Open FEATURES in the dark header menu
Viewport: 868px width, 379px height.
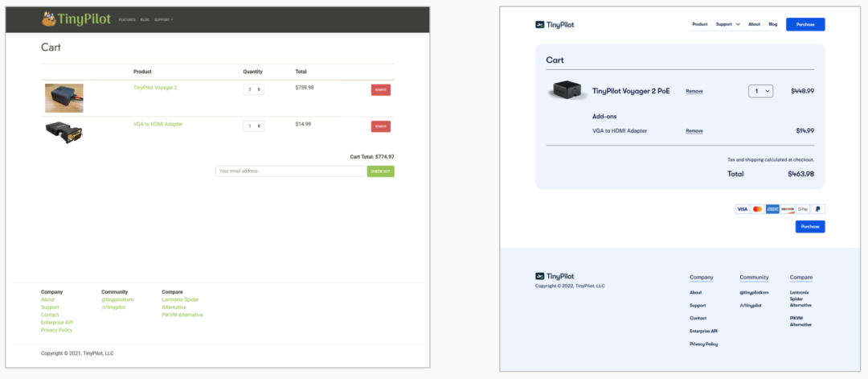[127, 19]
